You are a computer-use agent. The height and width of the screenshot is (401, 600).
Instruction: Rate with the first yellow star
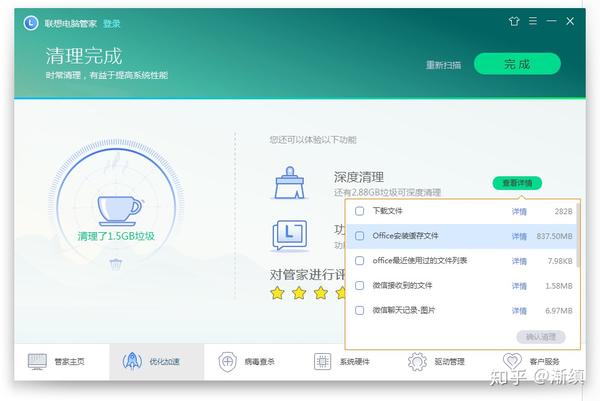(277, 293)
